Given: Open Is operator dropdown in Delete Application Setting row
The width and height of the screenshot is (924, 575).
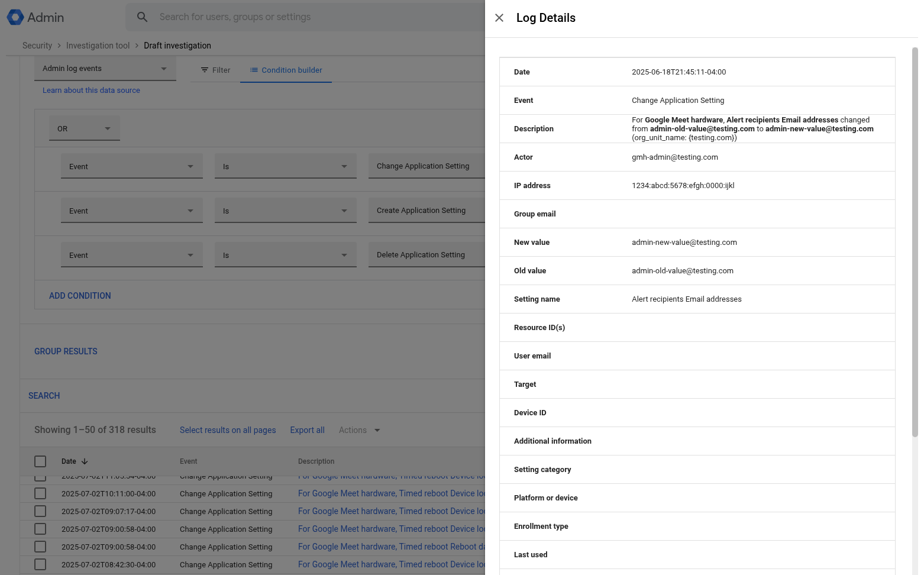Looking at the screenshot, I should [286, 255].
